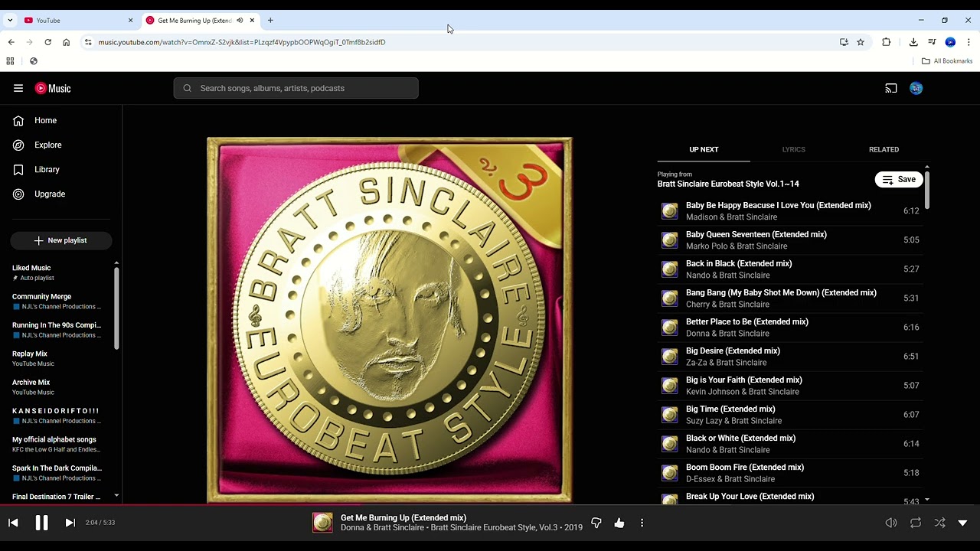980x551 pixels.
Task: Skip to the previous song
Action: pos(13,523)
